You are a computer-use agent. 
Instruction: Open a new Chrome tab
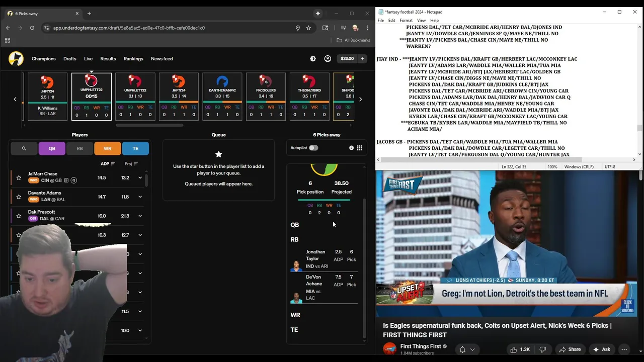point(89,14)
